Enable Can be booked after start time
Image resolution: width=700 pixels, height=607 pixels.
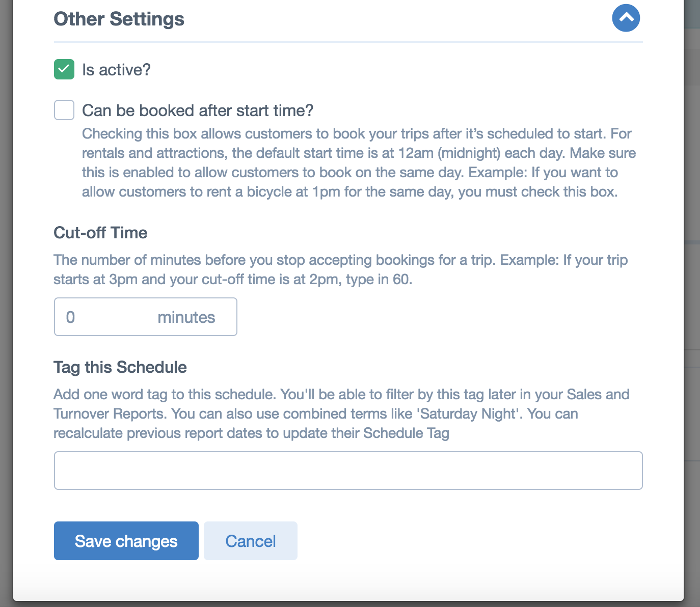[x=64, y=110]
